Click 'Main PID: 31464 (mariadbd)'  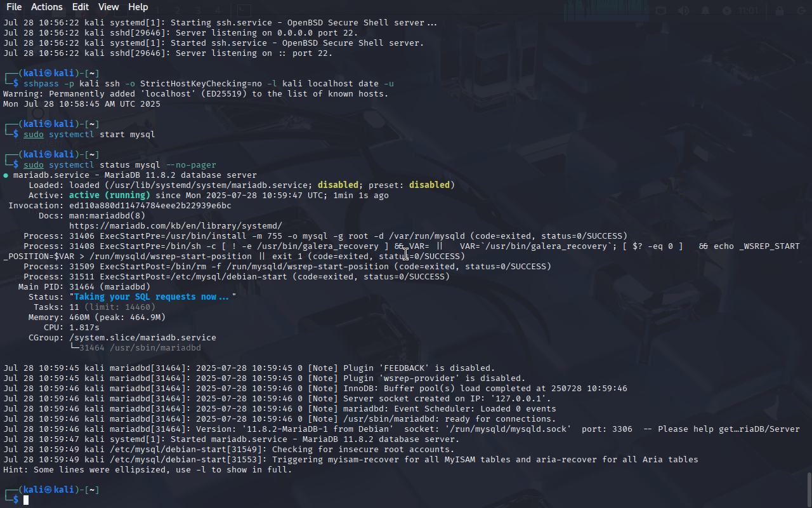point(84,287)
